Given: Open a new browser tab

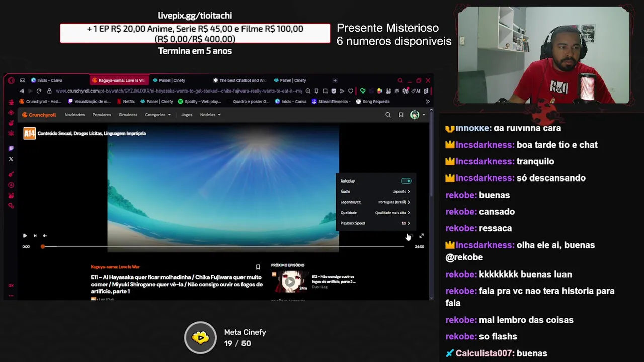Looking at the screenshot, I should click(335, 80).
